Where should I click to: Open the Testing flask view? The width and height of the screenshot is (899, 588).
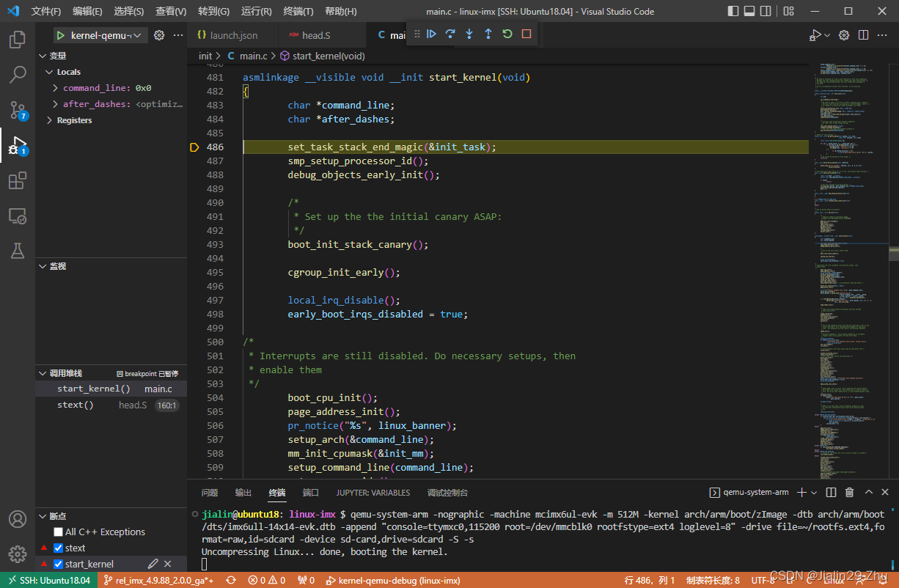[x=18, y=251]
